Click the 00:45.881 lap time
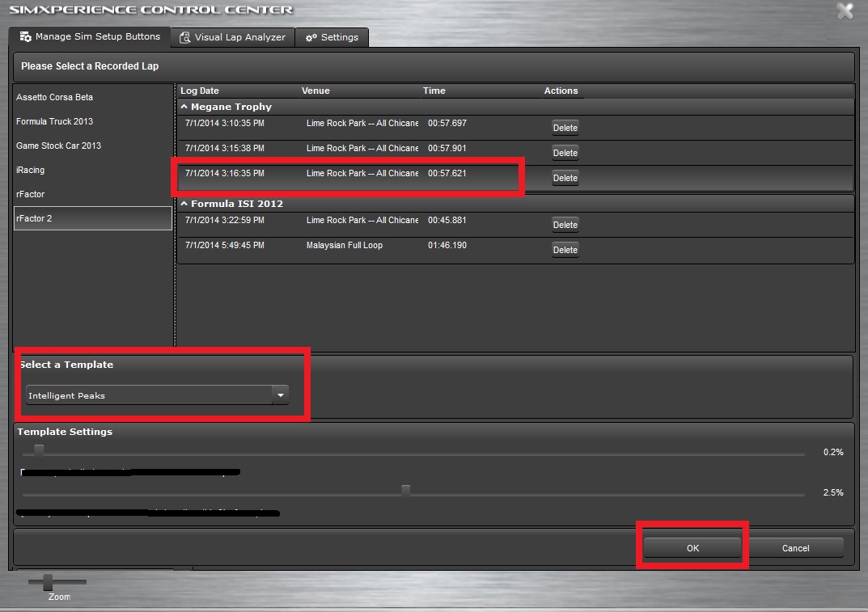Screen dimensions: 868x612 (x=447, y=220)
